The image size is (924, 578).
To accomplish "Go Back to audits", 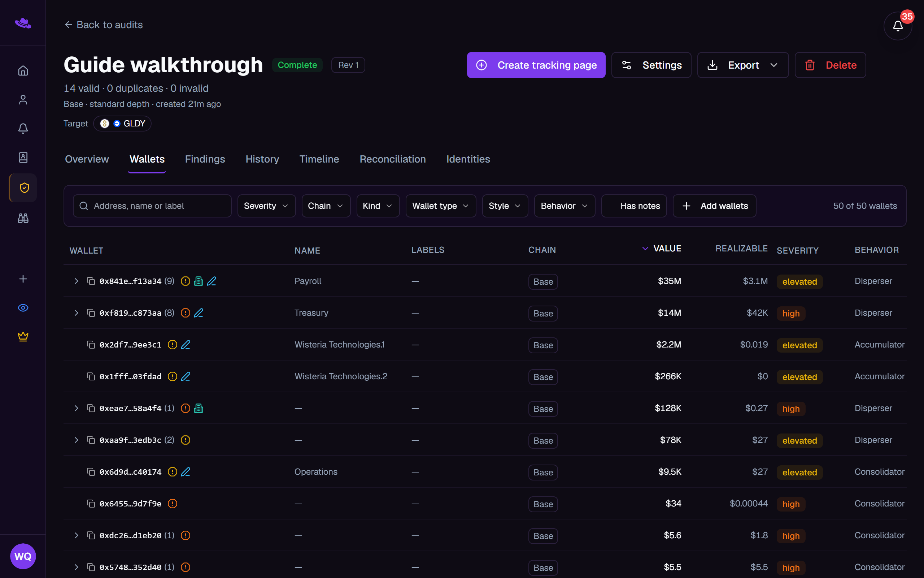I will pos(103,25).
